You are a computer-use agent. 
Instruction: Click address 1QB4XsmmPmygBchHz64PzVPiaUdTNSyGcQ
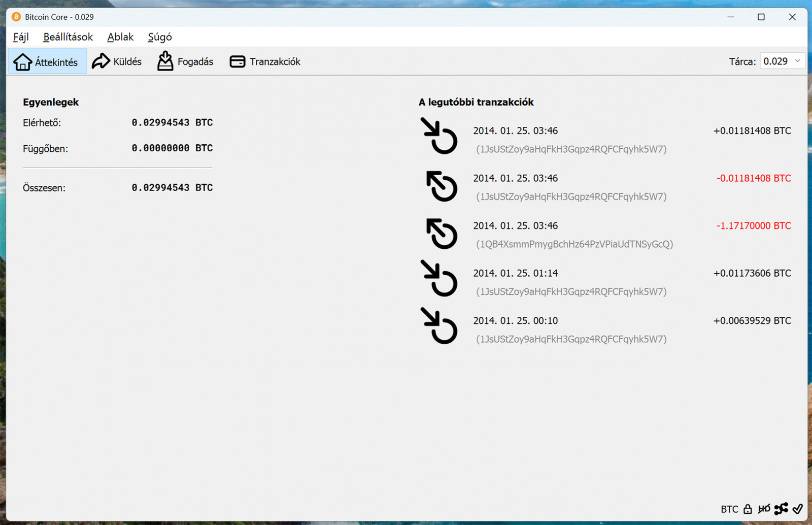(x=574, y=244)
